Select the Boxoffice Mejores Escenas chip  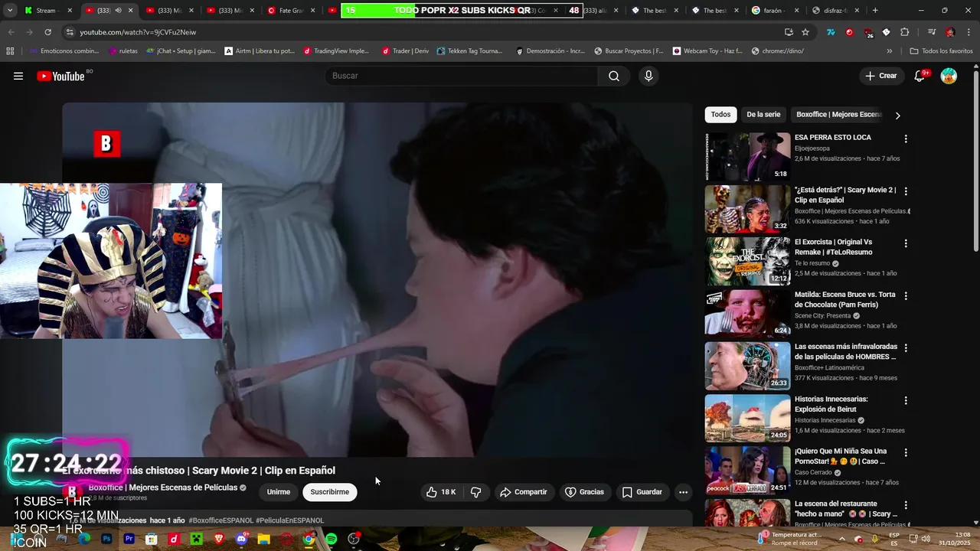[838, 115]
